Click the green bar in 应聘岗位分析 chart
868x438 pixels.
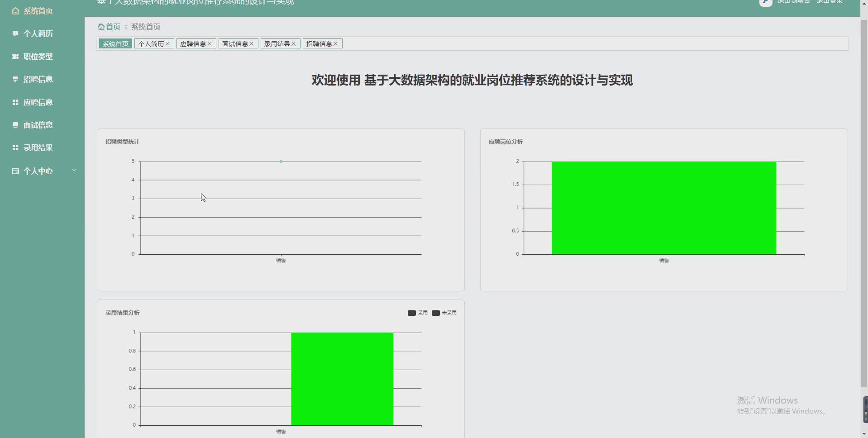664,208
